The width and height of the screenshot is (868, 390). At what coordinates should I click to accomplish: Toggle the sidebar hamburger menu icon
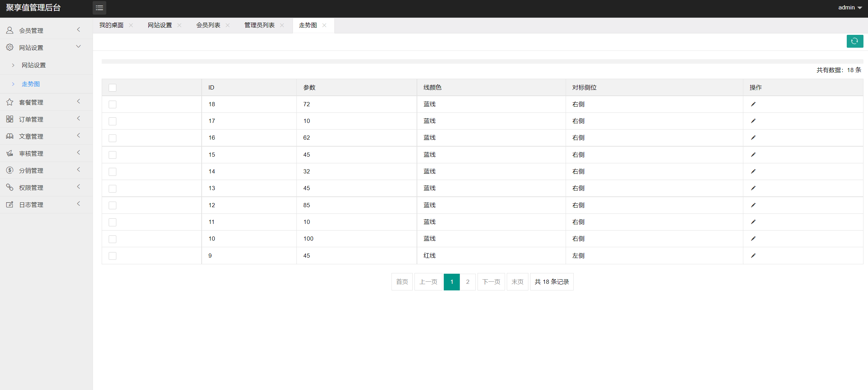(99, 8)
